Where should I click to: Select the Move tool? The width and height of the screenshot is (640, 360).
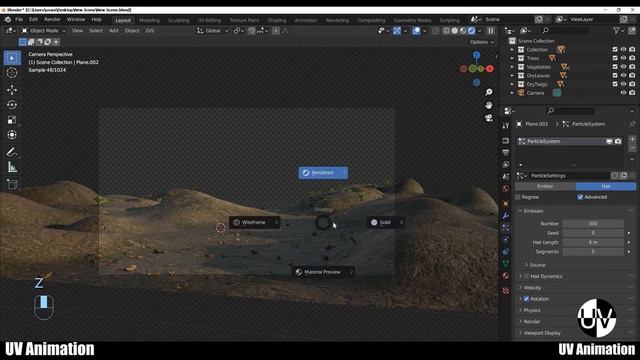[x=12, y=90]
